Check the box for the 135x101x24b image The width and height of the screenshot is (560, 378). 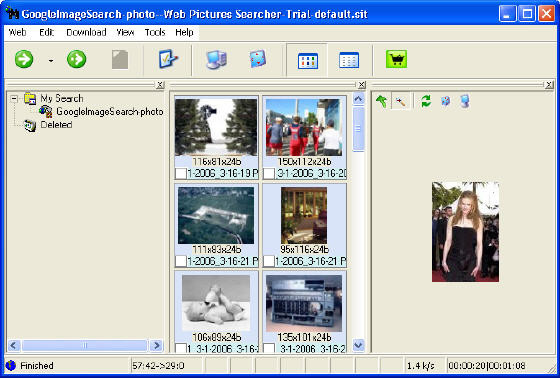pos(269,348)
